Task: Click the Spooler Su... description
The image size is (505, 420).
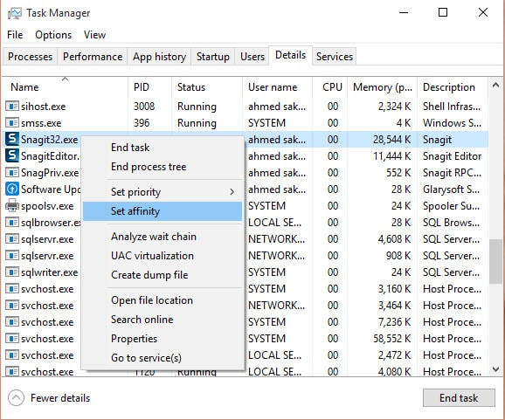Action: pyautogui.click(x=452, y=206)
